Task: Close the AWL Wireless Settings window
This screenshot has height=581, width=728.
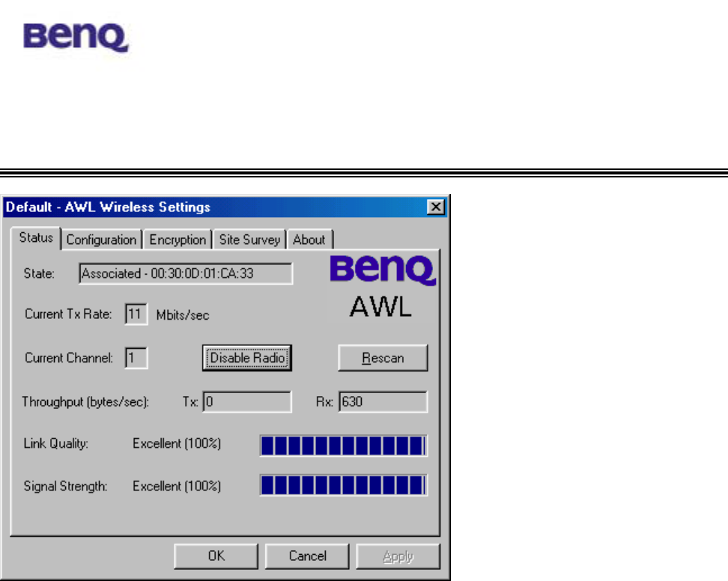Action: (x=435, y=207)
